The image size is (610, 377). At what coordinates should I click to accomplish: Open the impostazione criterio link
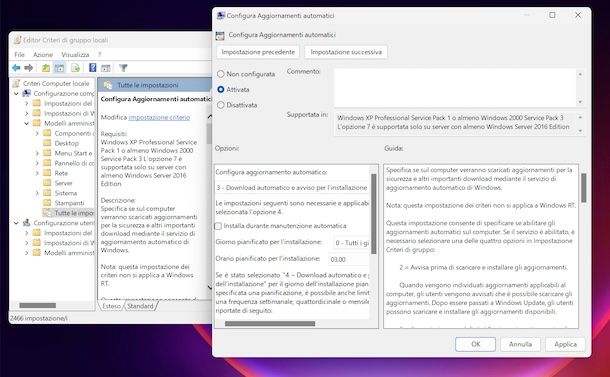[159, 117]
